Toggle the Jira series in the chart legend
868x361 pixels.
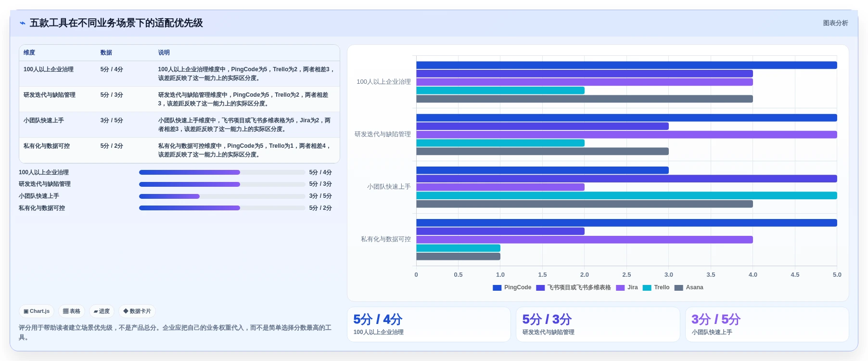pos(627,287)
